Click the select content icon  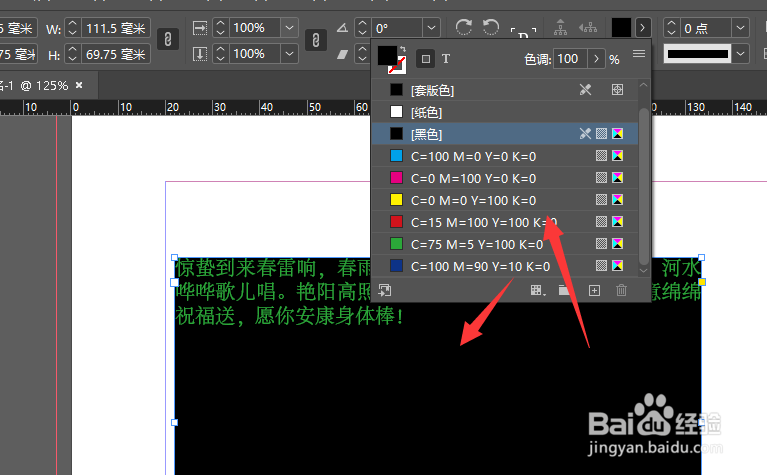588,27
